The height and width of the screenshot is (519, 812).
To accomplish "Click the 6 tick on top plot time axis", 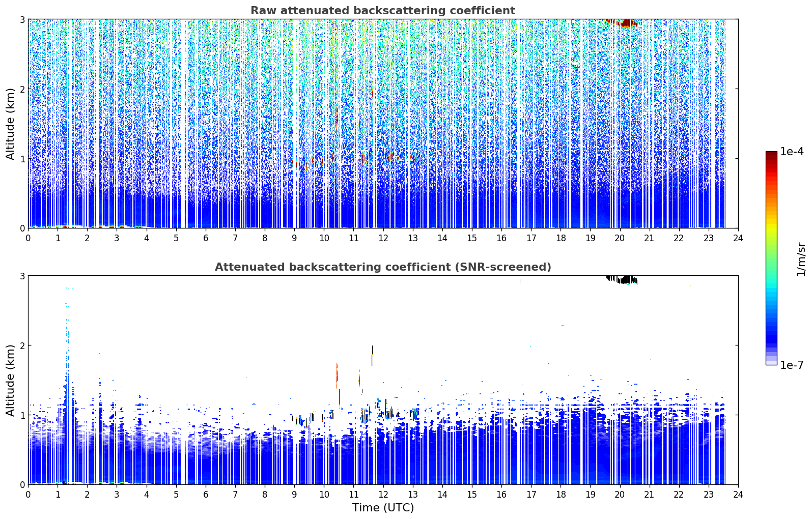I will 206,238.
